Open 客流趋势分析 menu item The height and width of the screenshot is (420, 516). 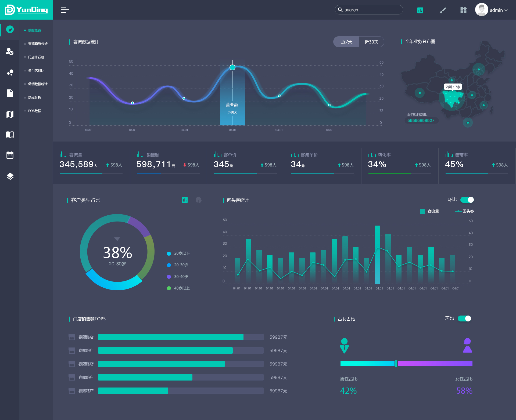(x=38, y=44)
